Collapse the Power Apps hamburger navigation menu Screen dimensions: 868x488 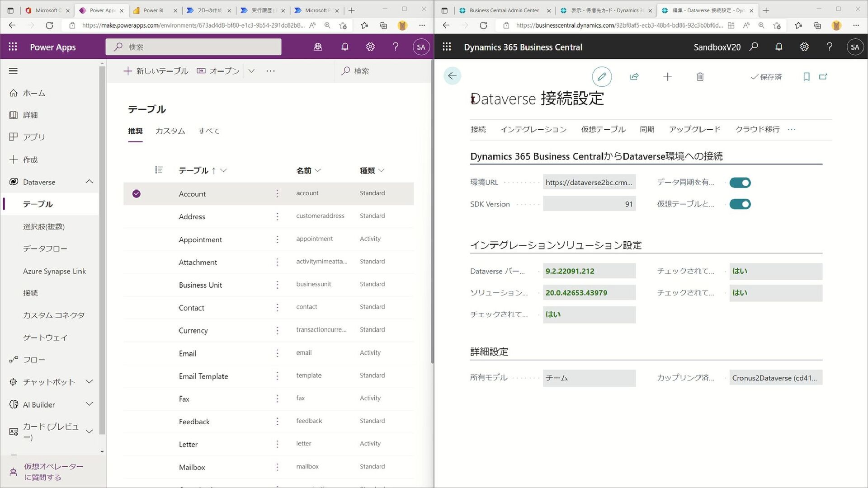tap(13, 71)
